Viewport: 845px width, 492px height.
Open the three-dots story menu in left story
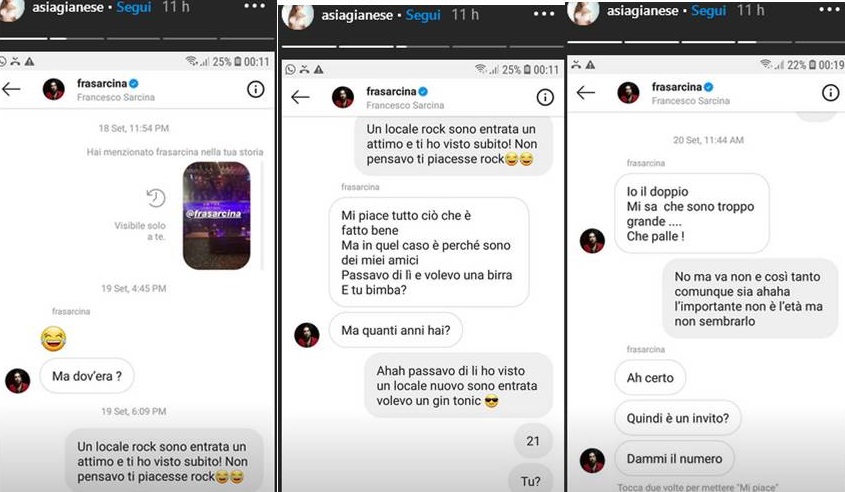[x=254, y=6]
